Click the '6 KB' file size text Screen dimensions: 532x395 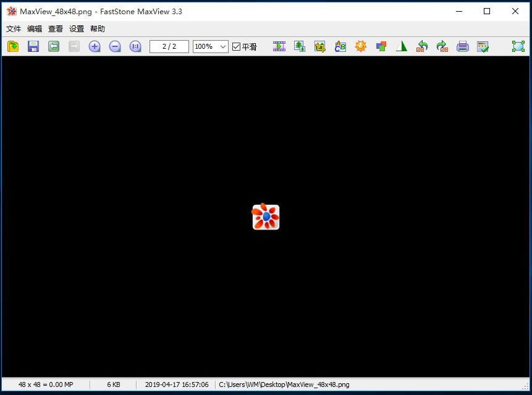tap(114, 385)
